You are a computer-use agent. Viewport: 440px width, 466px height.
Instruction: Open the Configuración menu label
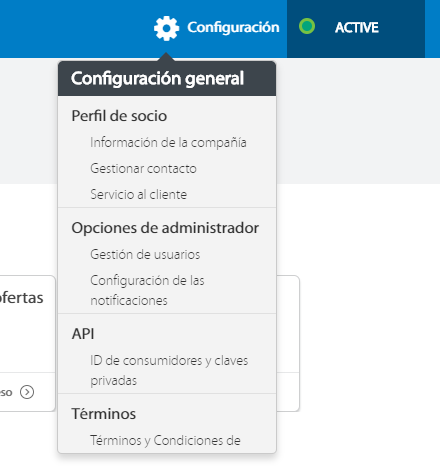pyautogui.click(x=233, y=28)
